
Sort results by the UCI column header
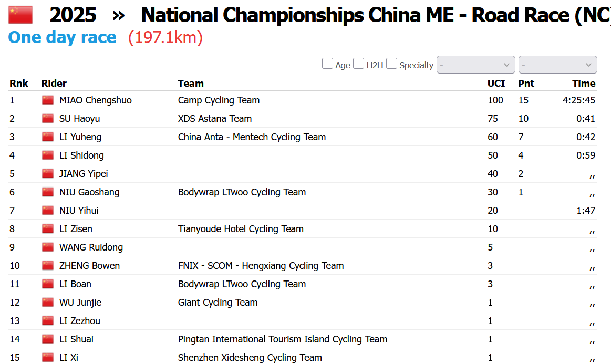pos(496,84)
